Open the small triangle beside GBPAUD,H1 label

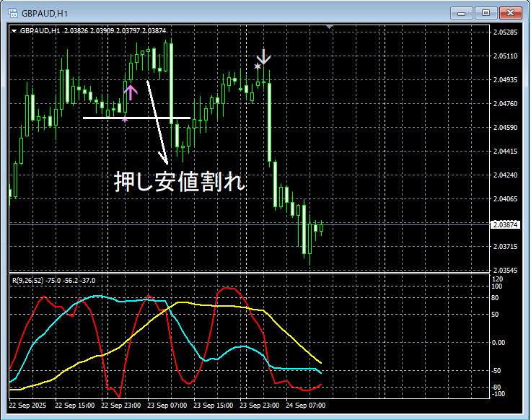[x=14, y=31]
